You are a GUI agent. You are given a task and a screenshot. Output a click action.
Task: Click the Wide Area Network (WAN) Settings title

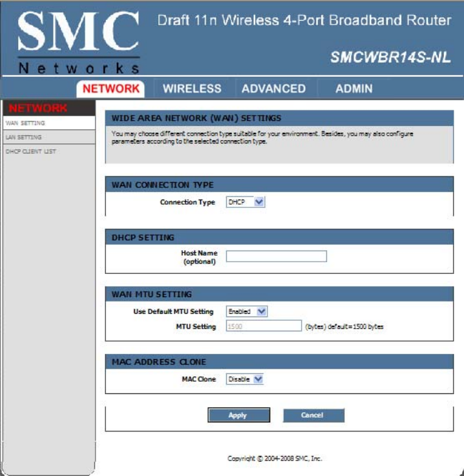tap(196, 118)
